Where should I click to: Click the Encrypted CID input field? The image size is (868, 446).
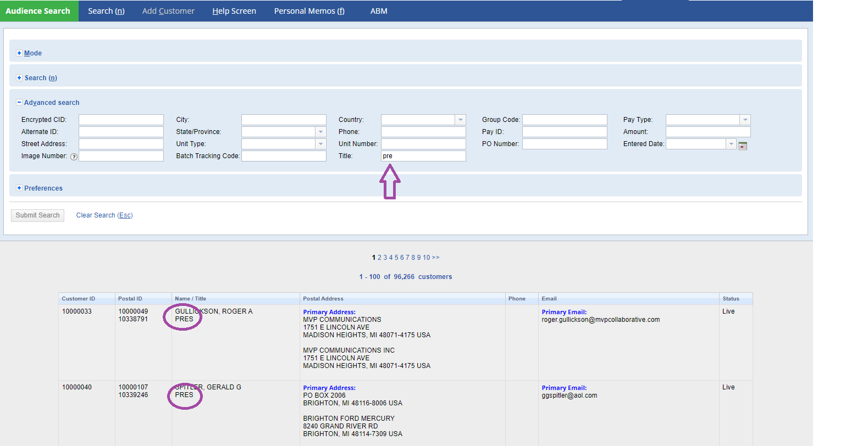(121, 120)
